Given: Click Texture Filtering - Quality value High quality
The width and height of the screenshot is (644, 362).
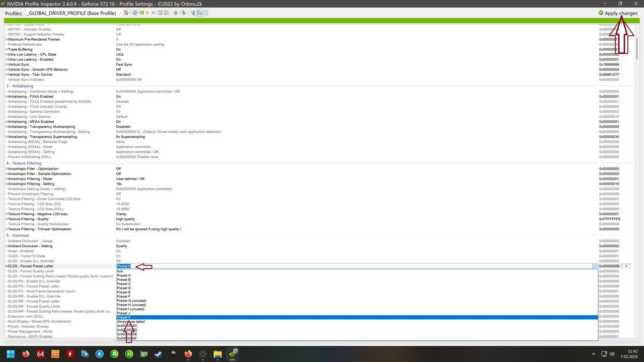Looking at the screenshot, I should tap(125, 219).
